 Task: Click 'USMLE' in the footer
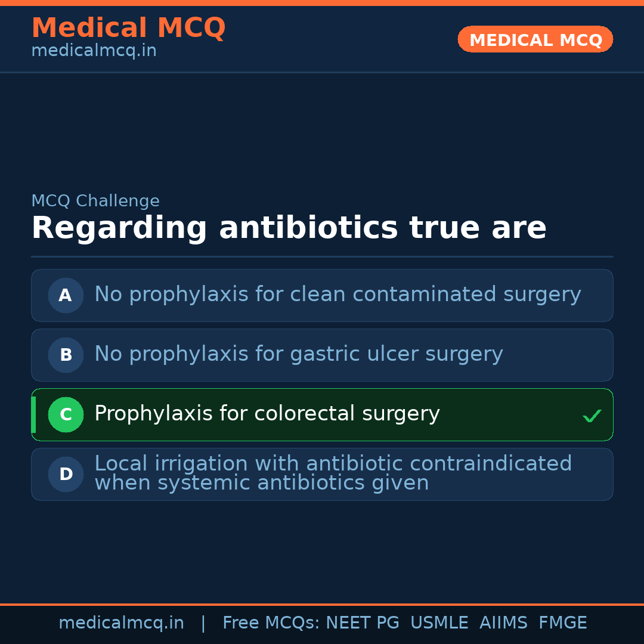439,623
